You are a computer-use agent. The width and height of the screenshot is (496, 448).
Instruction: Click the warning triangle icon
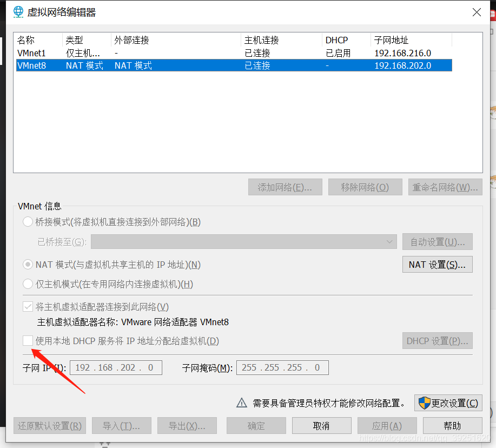point(242,403)
